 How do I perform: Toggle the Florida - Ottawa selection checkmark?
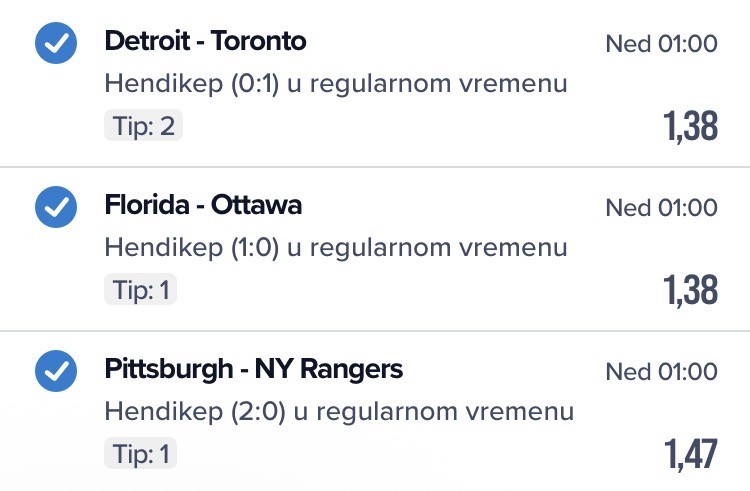pyautogui.click(x=55, y=207)
